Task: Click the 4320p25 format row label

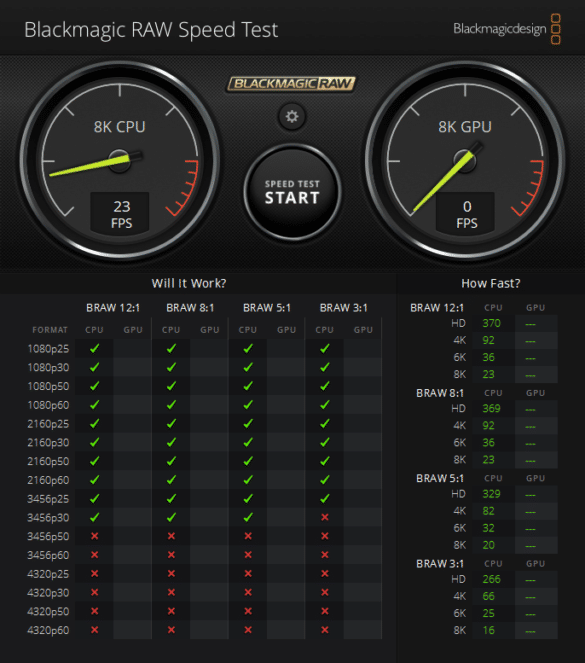Action: point(48,574)
